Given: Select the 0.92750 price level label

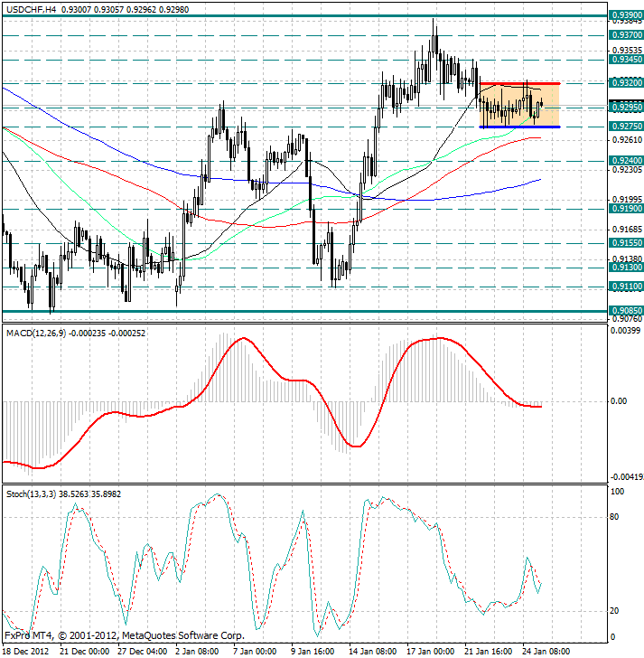Looking at the screenshot, I should (x=626, y=127).
